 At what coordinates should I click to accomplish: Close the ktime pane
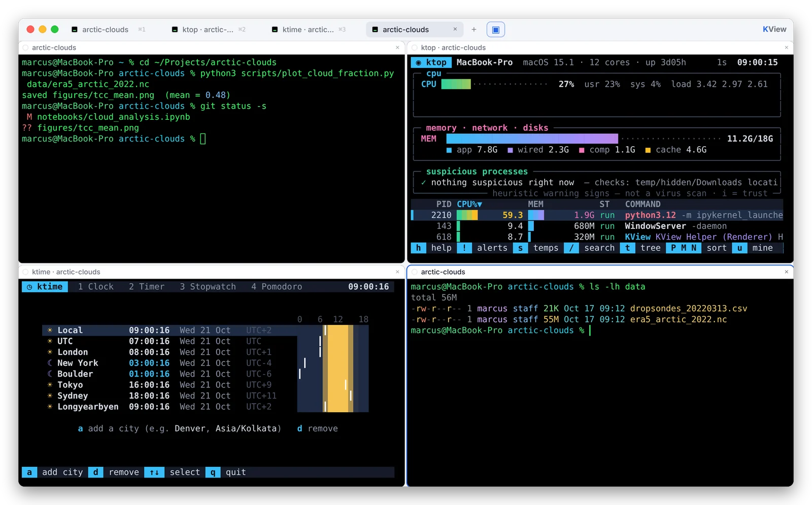tap(397, 272)
